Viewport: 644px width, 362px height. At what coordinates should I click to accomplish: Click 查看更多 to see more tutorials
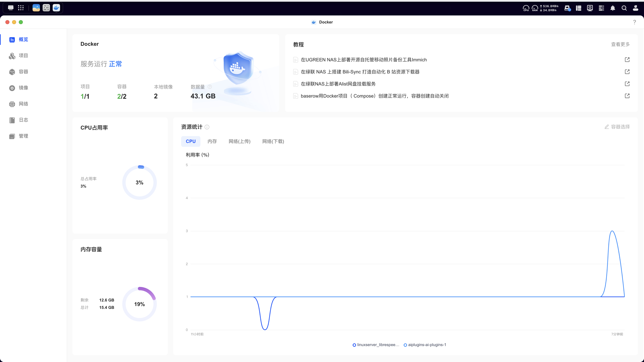(620, 44)
